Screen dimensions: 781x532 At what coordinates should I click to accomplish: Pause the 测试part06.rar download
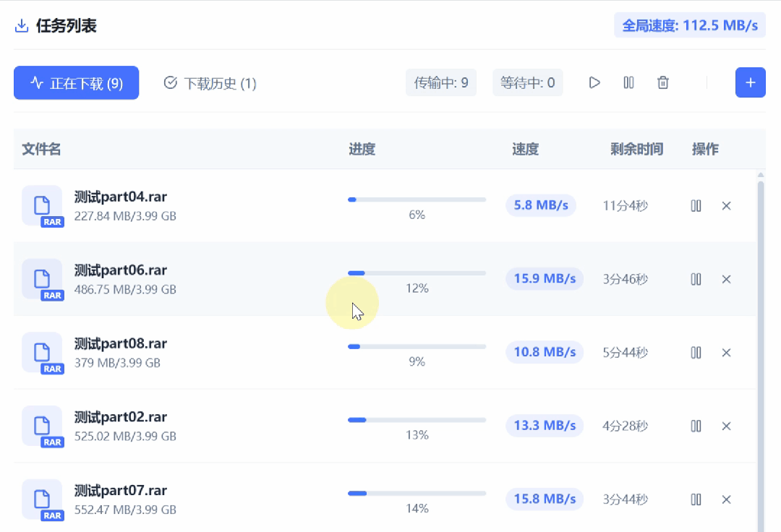click(696, 279)
